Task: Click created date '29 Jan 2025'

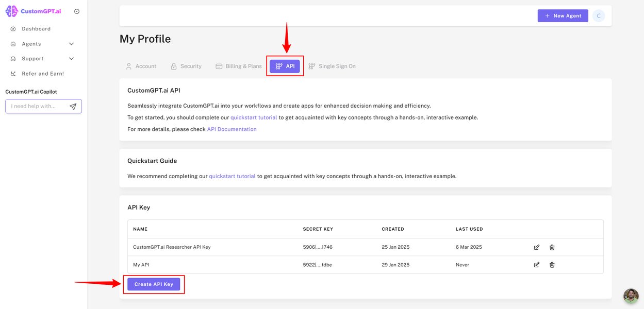Action: [x=395, y=265]
